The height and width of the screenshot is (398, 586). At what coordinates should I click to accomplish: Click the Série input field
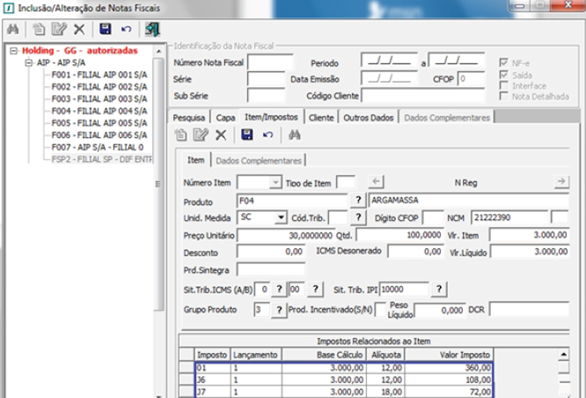(x=266, y=79)
